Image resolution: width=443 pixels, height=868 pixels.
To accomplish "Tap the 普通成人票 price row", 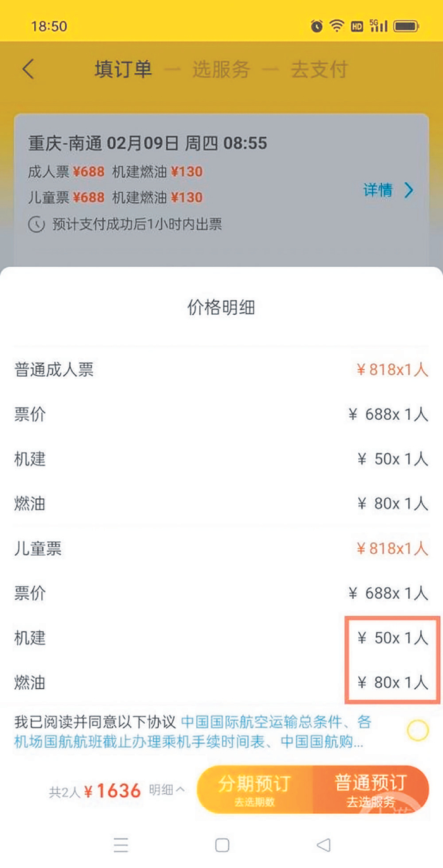I will point(221,370).
